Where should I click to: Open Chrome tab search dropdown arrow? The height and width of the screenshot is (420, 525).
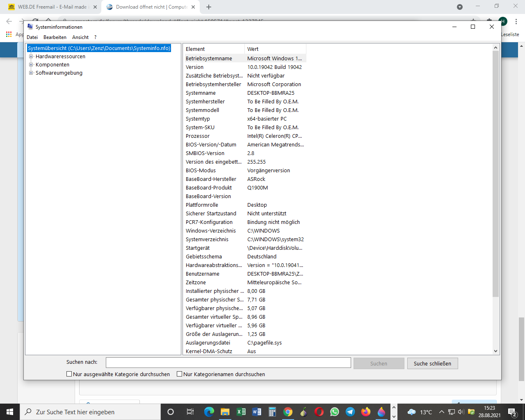(460, 7)
